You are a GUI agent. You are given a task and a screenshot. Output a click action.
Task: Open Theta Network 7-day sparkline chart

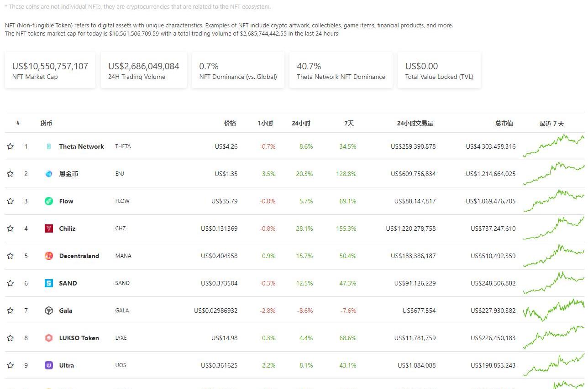553,146
